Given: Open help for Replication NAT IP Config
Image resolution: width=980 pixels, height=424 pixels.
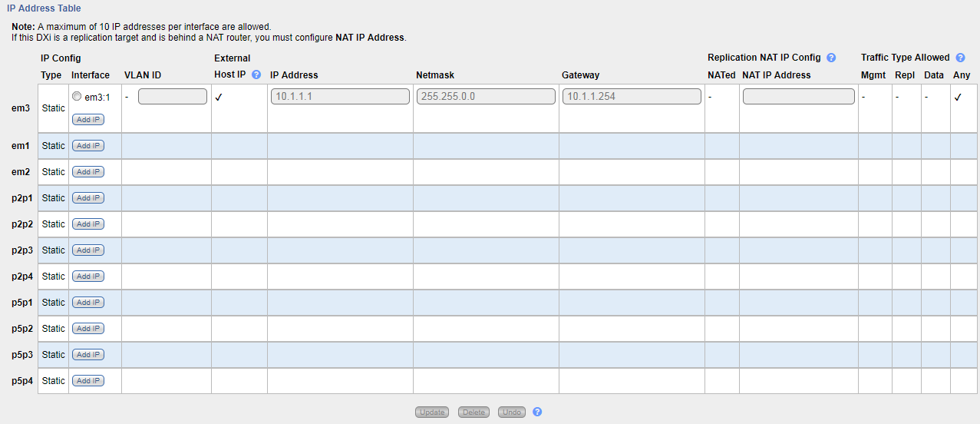Looking at the screenshot, I should (x=831, y=58).
